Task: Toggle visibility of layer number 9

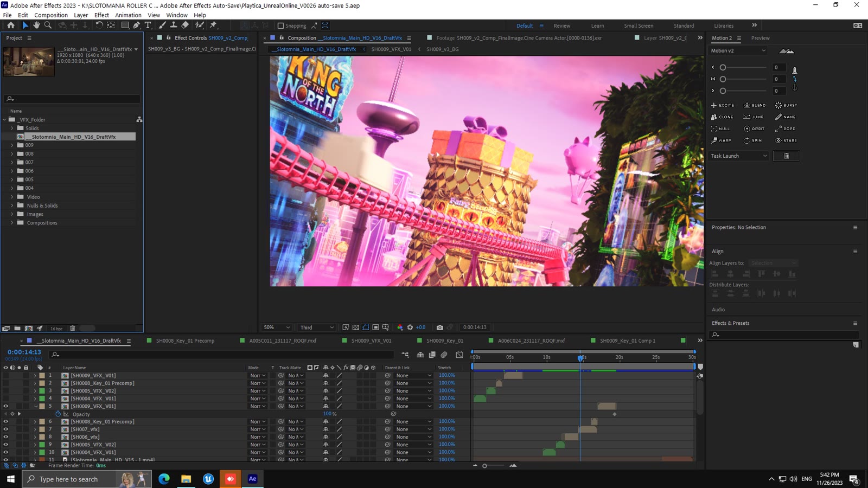Action: click(x=6, y=445)
